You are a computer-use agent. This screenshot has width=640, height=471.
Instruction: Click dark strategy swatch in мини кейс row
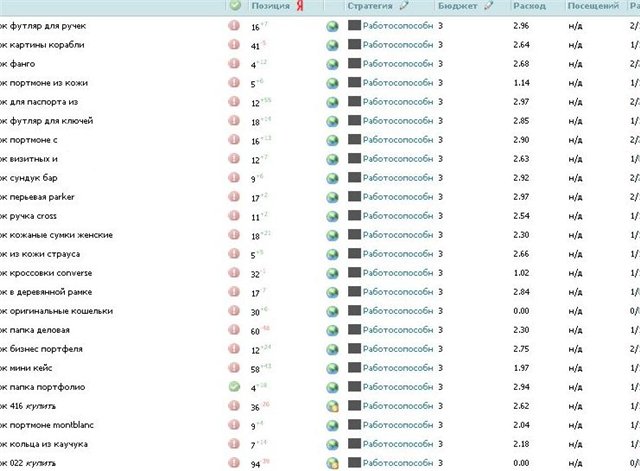click(354, 367)
